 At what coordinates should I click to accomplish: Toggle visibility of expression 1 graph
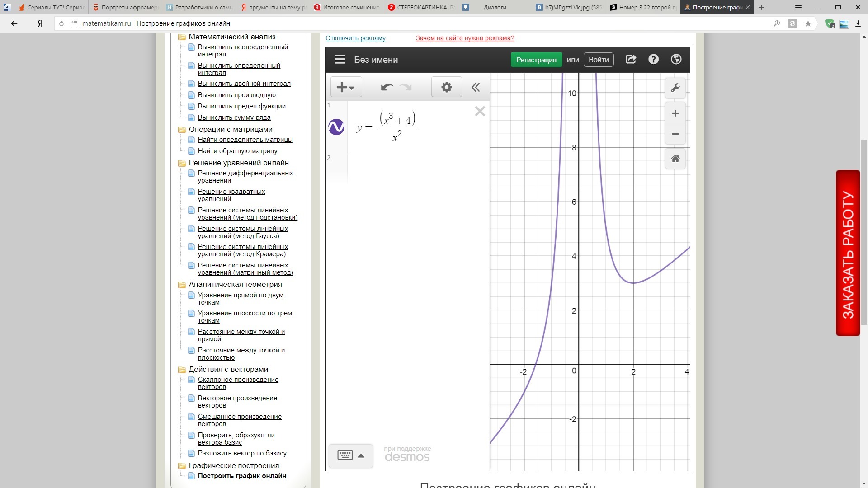(x=336, y=127)
